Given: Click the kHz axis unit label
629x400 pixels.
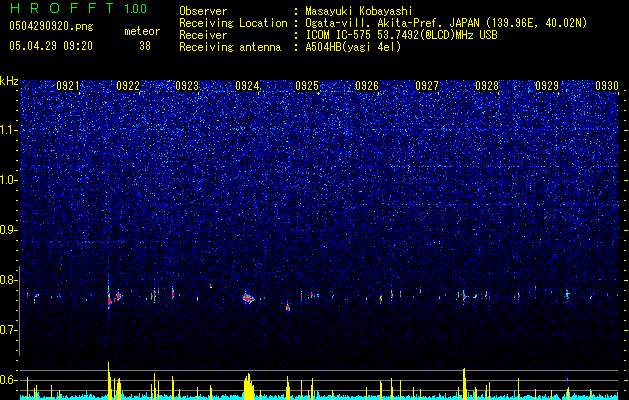Looking at the screenshot, I should [x=9, y=81].
